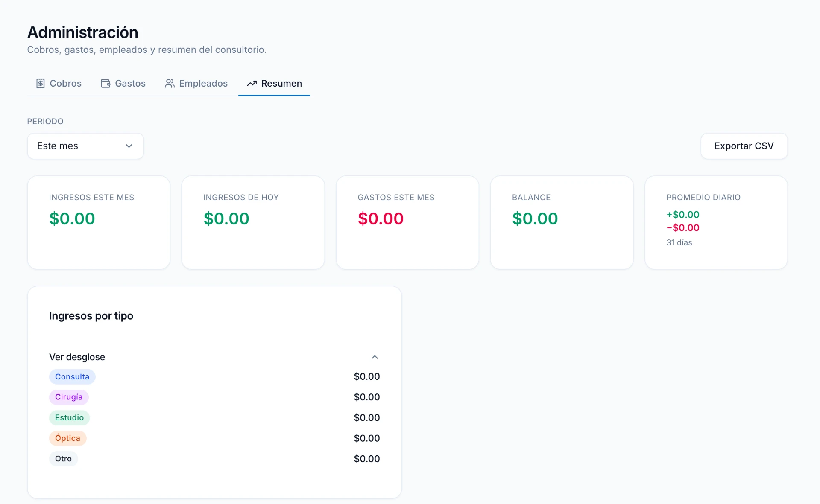Image resolution: width=820 pixels, height=504 pixels.
Task: Select the Balance summary card
Action: coord(562,222)
